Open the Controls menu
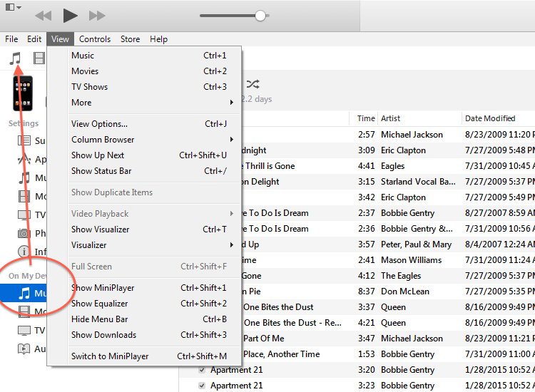The width and height of the screenshot is (535, 392). [x=95, y=39]
